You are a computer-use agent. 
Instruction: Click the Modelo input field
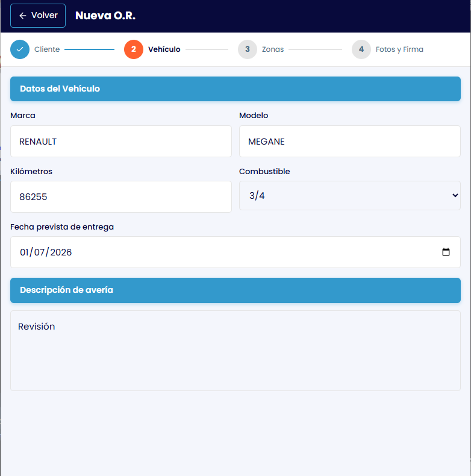coord(349,142)
